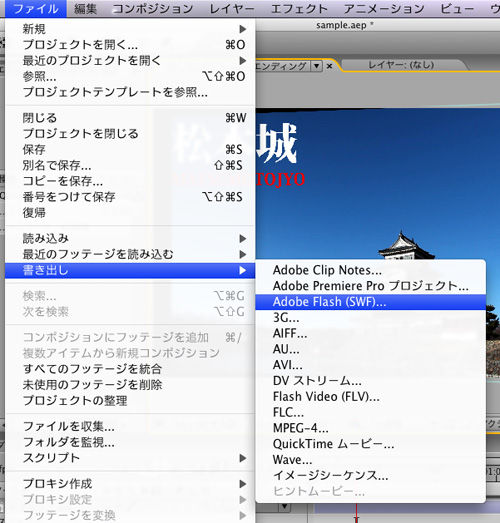The image size is (500, 523).
Task: Expand the 新規 submenu
Action: (x=130, y=29)
